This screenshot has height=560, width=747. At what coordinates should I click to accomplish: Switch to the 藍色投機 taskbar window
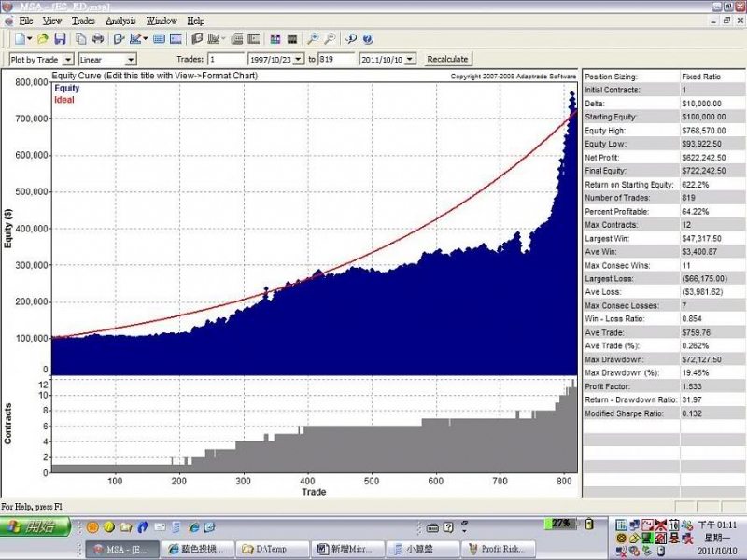(197, 549)
